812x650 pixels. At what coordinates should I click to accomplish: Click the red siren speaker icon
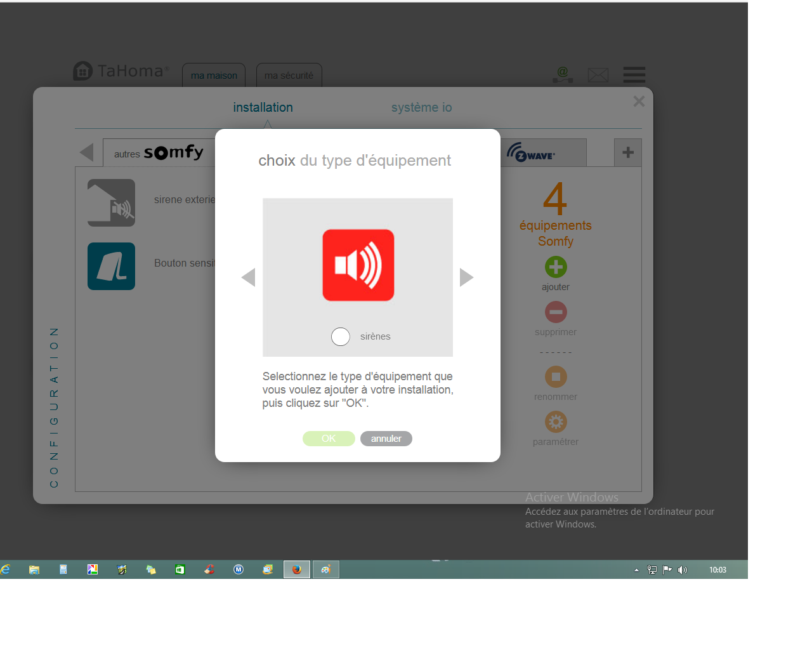tap(358, 265)
